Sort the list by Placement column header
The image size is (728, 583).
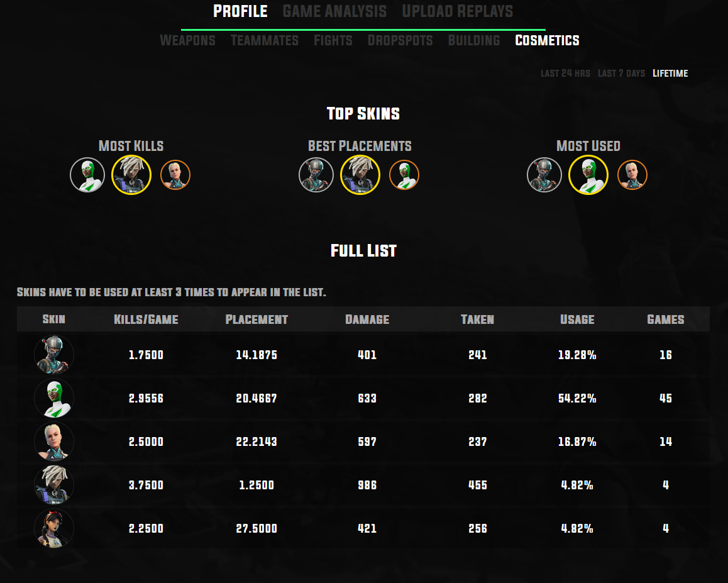pyautogui.click(x=256, y=319)
